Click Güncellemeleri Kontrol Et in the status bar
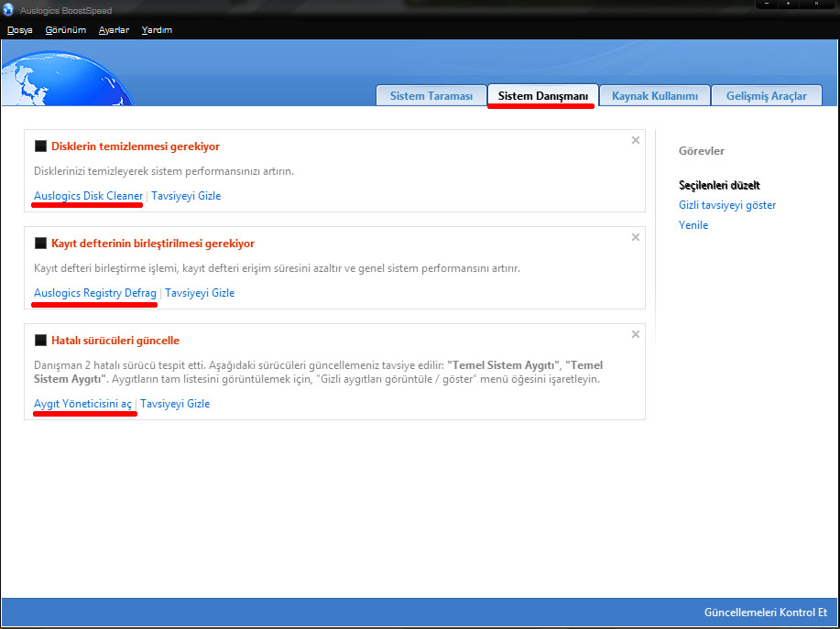 pyautogui.click(x=766, y=613)
